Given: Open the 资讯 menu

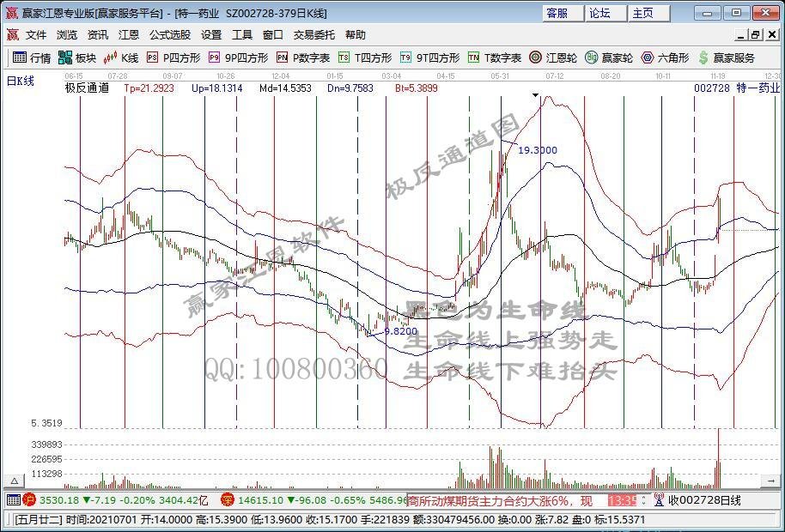Looking at the screenshot, I should coord(98,35).
